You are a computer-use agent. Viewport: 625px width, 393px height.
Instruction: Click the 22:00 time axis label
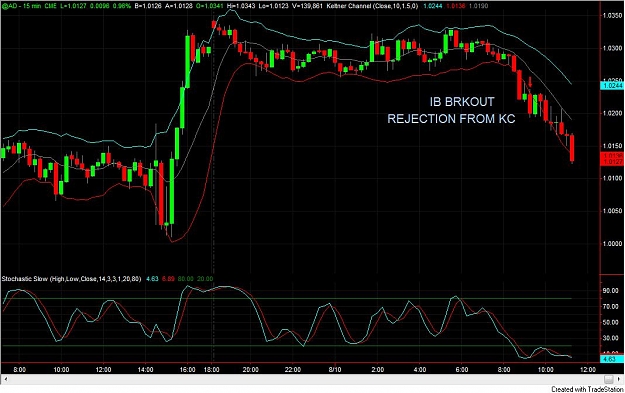pos(293,369)
